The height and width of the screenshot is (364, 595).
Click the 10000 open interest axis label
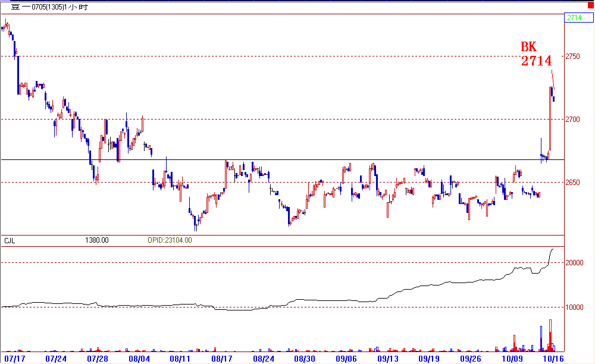click(574, 307)
